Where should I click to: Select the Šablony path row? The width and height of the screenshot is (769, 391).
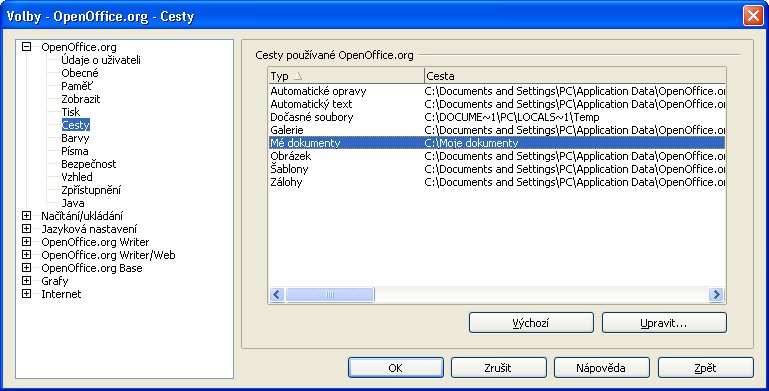click(x=497, y=169)
